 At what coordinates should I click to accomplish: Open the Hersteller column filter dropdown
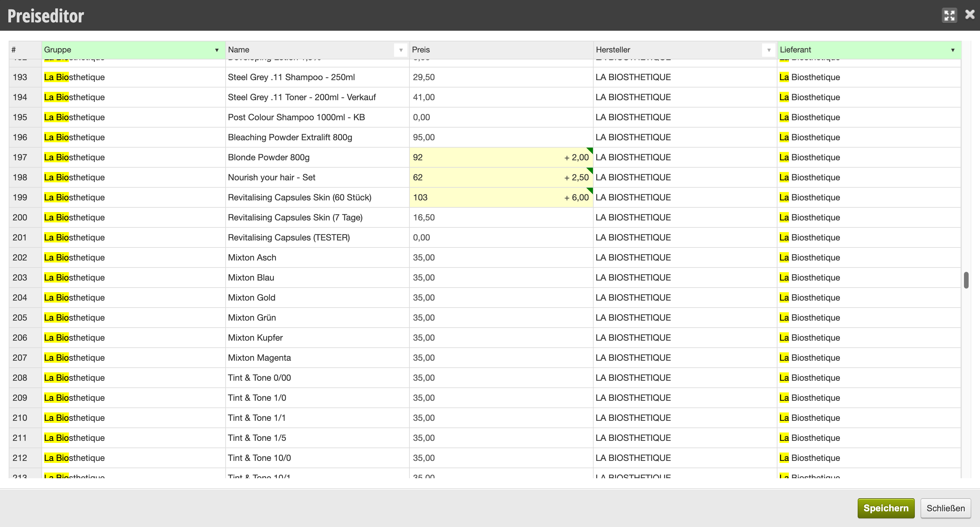tap(768, 50)
